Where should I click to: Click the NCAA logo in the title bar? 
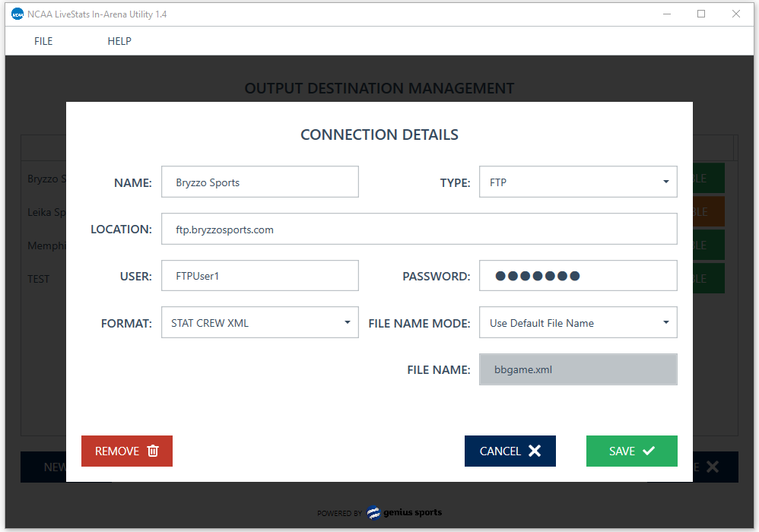tap(17, 14)
